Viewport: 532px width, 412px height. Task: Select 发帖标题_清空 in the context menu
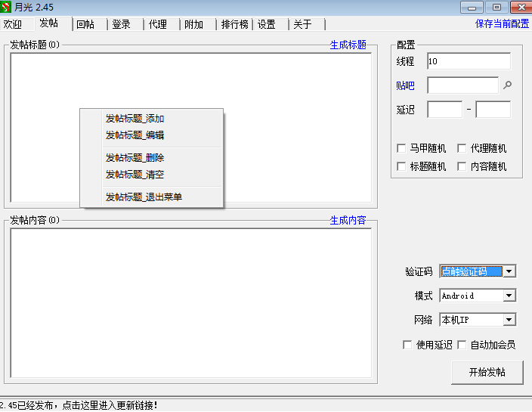click(135, 175)
